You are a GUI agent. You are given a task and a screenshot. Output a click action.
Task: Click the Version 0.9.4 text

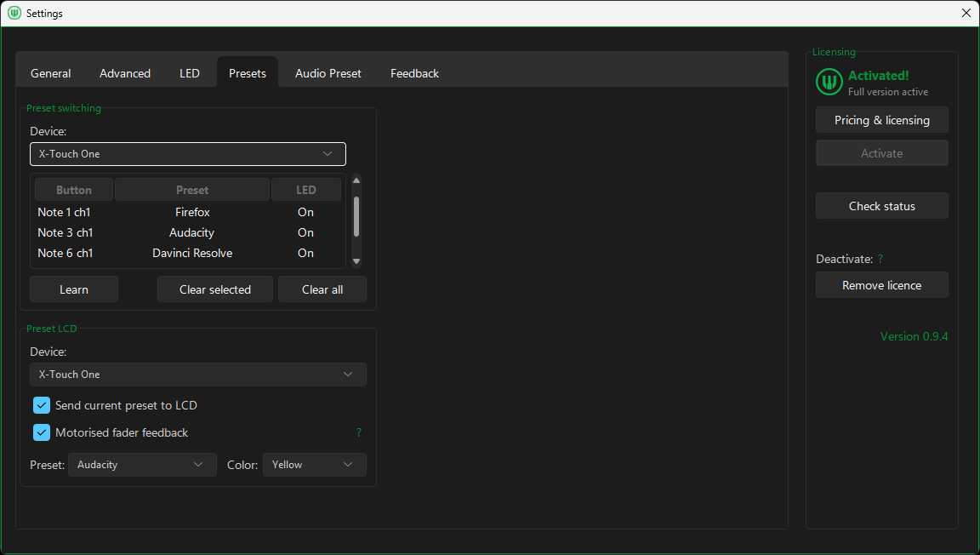click(x=914, y=336)
